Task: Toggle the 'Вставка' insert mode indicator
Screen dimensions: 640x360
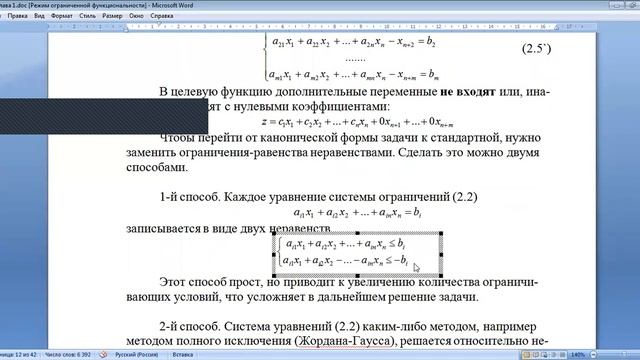Action: 182,355
